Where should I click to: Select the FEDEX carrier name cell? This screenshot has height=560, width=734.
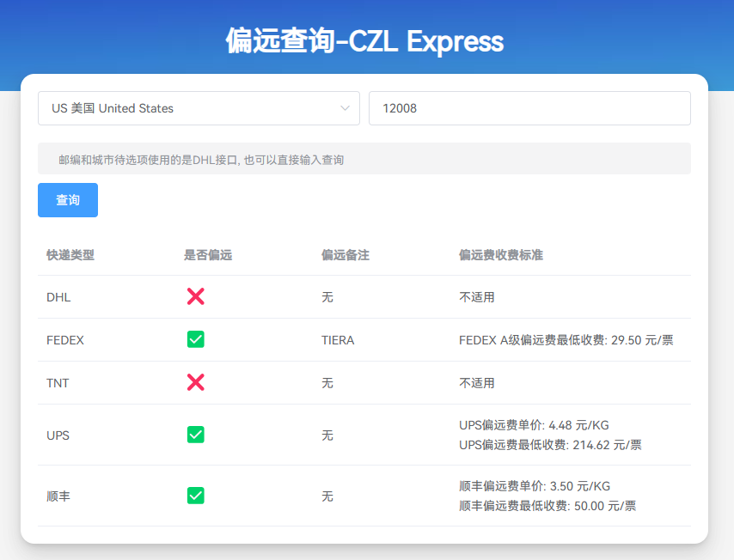pyautogui.click(x=65, y=340)
